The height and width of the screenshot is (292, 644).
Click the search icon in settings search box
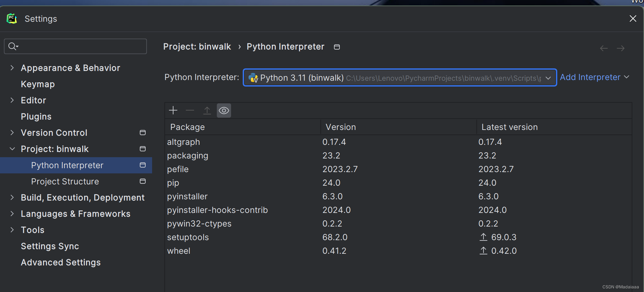click(13, 46)
